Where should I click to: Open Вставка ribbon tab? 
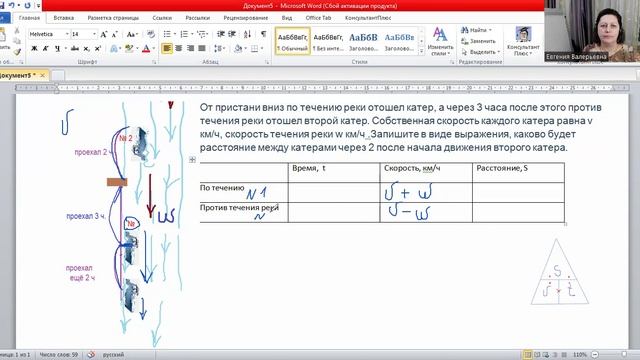(x=64, y=18)
